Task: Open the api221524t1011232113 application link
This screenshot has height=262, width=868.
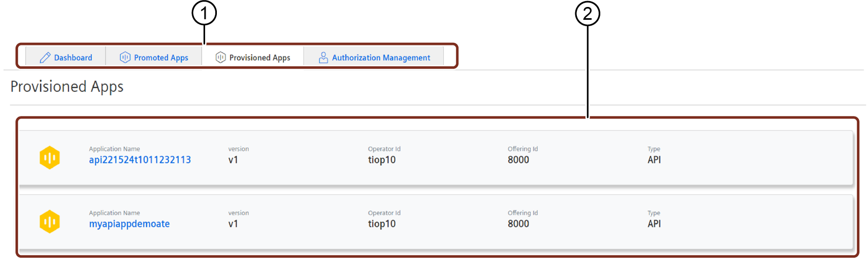Action: (x=140, y=160)
